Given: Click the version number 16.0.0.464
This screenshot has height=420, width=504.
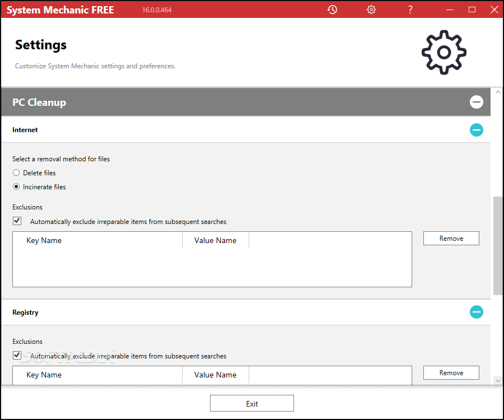Looking at the screenshot, I should point(157,10).
